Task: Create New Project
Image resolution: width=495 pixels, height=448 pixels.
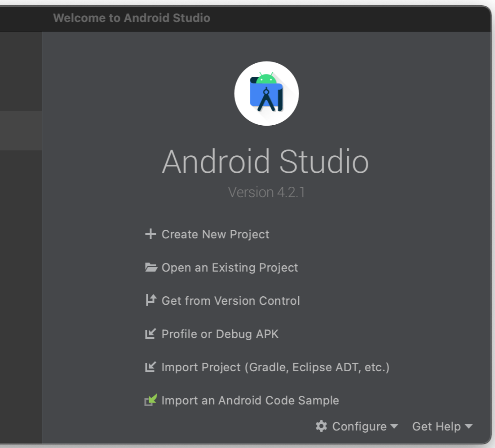Action: (215, 234)
